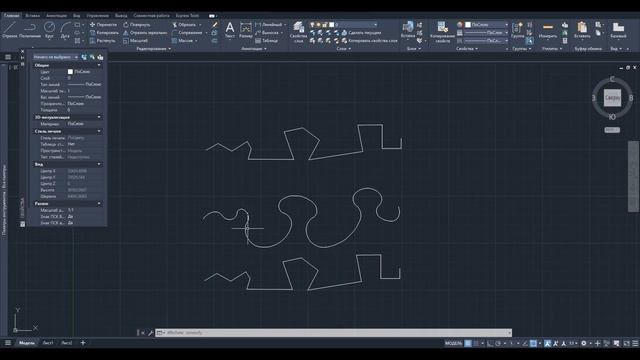This screenshot has width=640, height=360.
Task: Select the Полилиния polyline tool
Action: [x=30, y=30]
